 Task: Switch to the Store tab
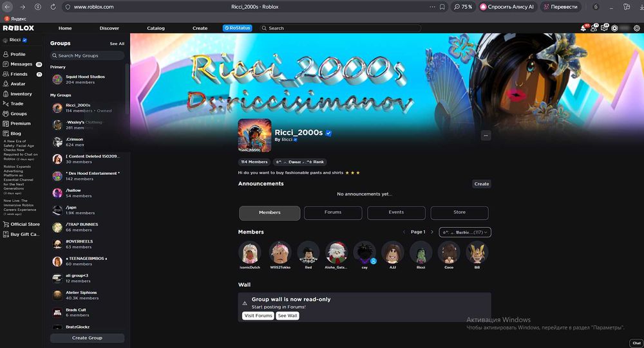[460, 212]
